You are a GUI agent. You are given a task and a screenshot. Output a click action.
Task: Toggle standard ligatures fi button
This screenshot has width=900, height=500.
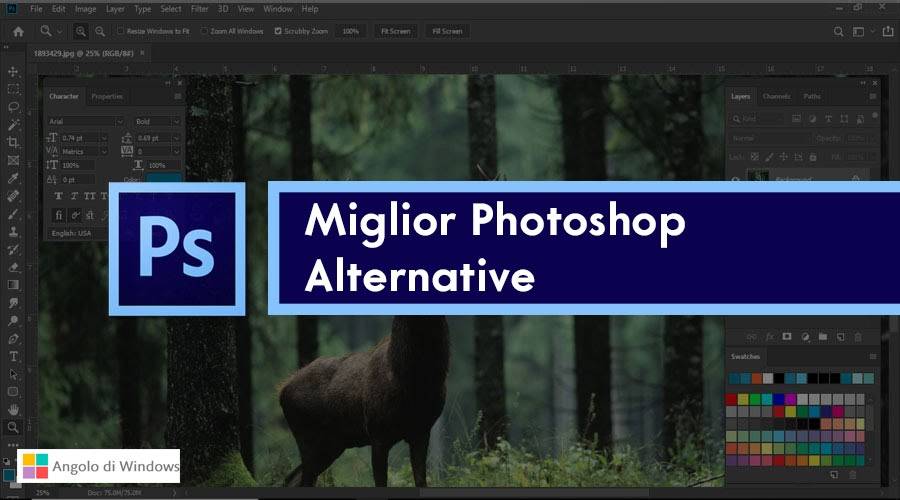tap(59, 215)
